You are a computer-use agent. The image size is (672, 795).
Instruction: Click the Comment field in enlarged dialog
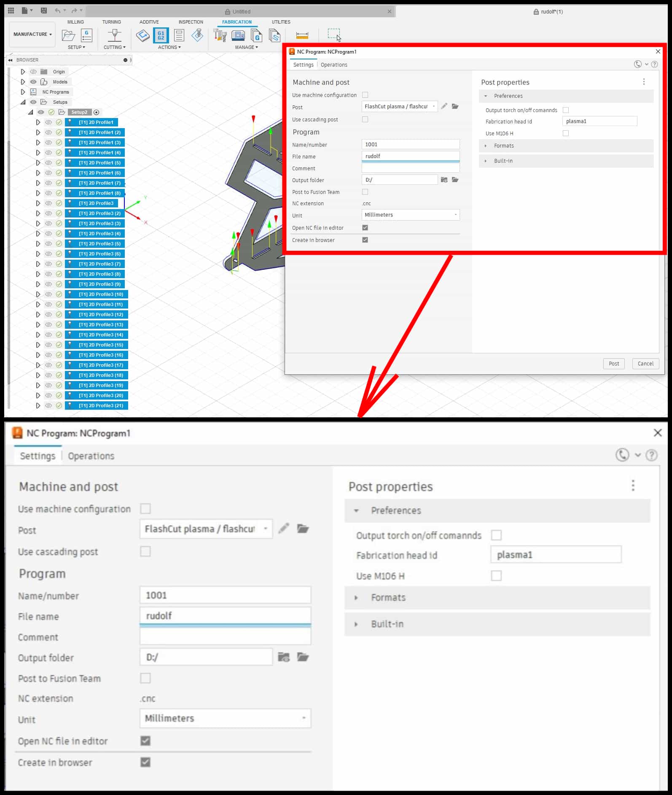[x=225, y=637]
